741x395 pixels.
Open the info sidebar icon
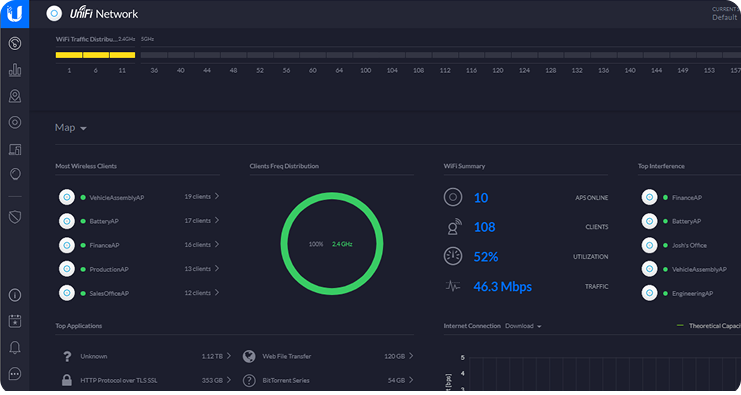tap(15, 295)
